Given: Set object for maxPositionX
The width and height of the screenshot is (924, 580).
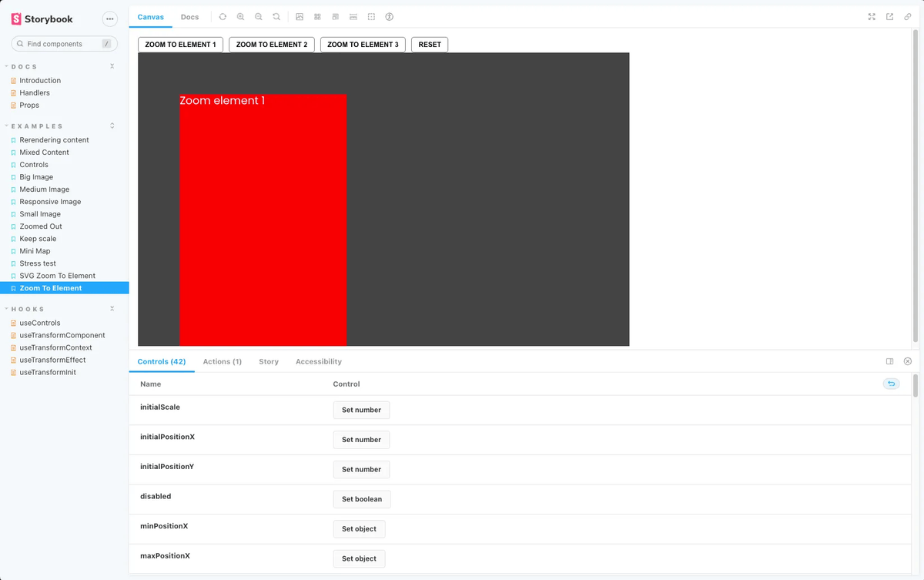Looking at the screenshot, I should point(359,558).
